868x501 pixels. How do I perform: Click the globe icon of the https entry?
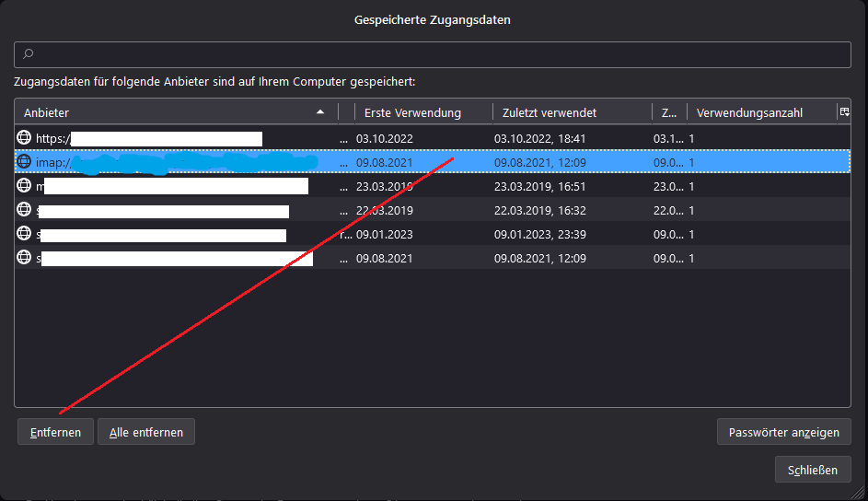24,138
